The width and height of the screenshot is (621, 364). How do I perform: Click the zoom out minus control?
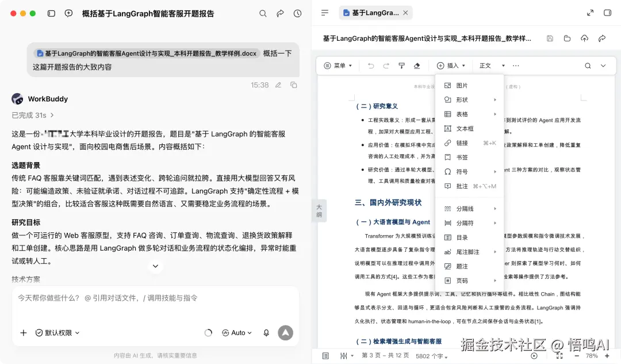(x=577, y=356)
